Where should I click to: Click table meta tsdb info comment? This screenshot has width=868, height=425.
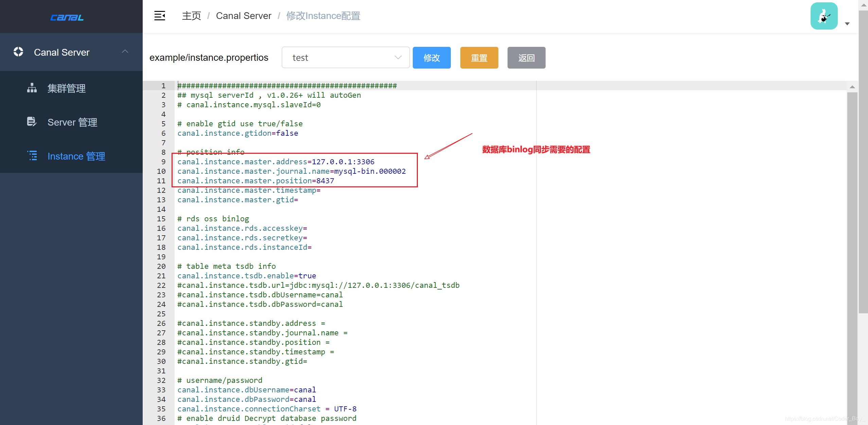tap(227, 266)
